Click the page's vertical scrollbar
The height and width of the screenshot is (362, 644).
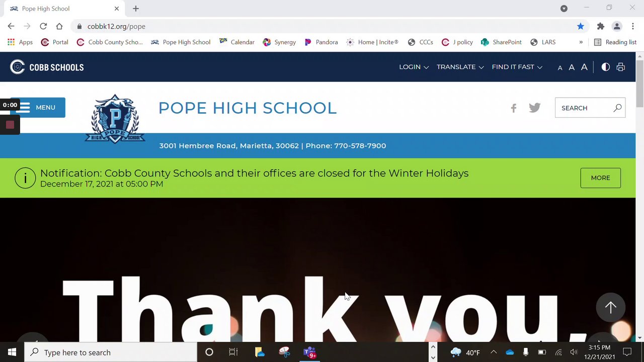coord(639,196)
